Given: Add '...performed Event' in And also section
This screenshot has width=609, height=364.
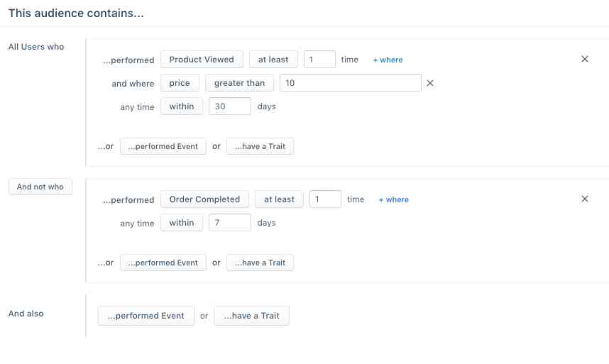Looking at the screenshot, I should point(146,316).
